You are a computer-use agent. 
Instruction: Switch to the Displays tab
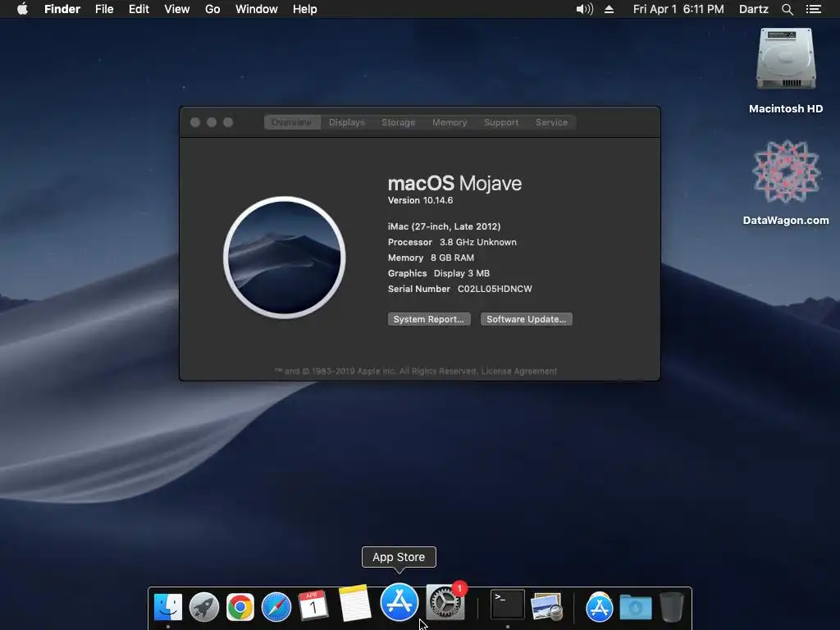347,122
